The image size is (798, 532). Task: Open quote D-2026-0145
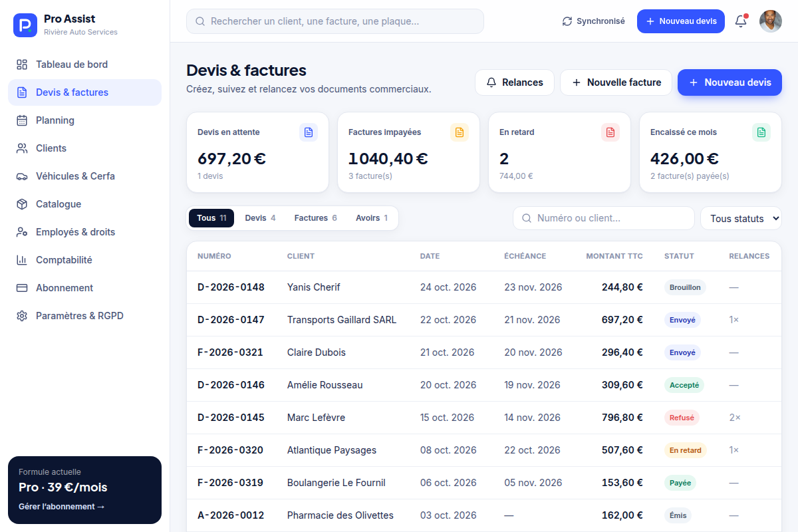[231, 418]
